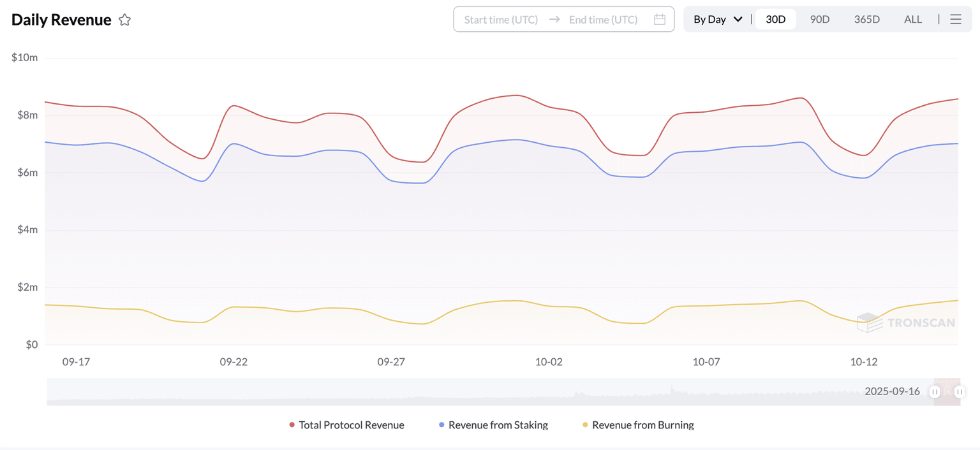Click the timeline overview range slider track

447,392
